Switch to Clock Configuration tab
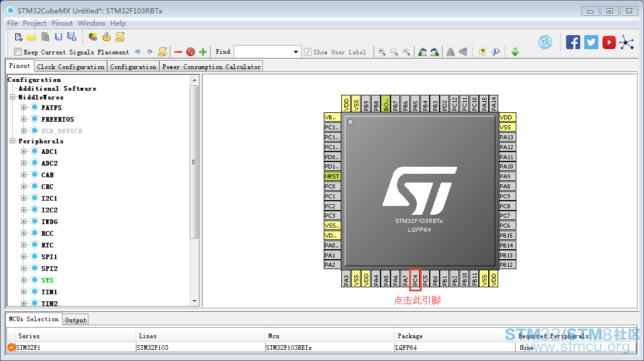Screen dimensions: 644x361 coord(71,67)
